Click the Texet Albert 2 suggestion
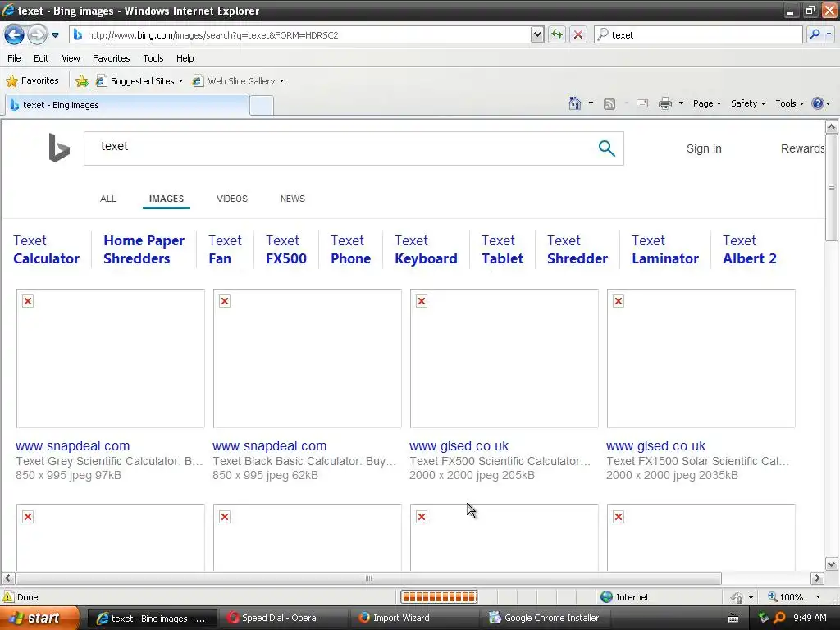The width and height of the screenshot is (840, 630). 749,249
